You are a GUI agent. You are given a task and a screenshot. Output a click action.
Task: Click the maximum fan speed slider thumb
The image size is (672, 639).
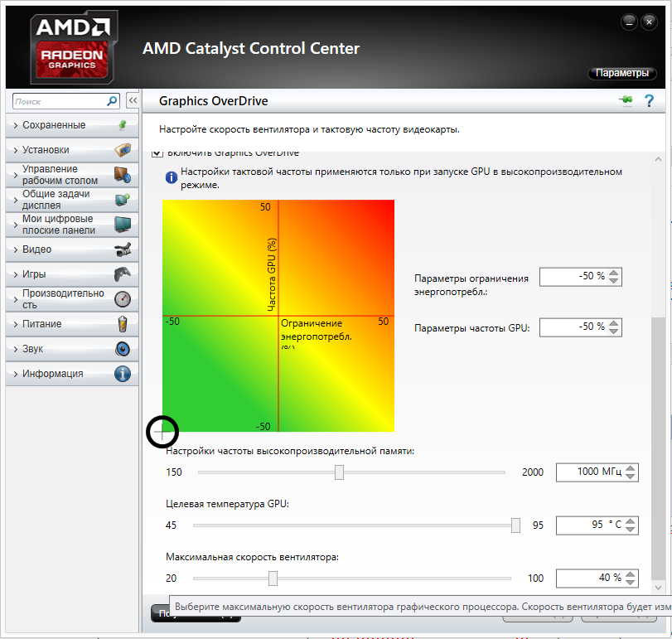(x=273, y=578)
